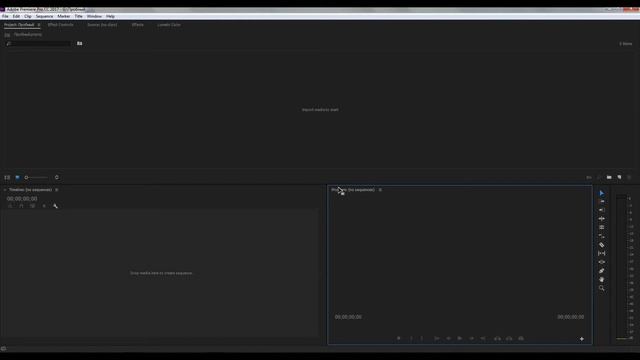Open the Sequence menu
The image size is (640, 360).
(44, 16)
